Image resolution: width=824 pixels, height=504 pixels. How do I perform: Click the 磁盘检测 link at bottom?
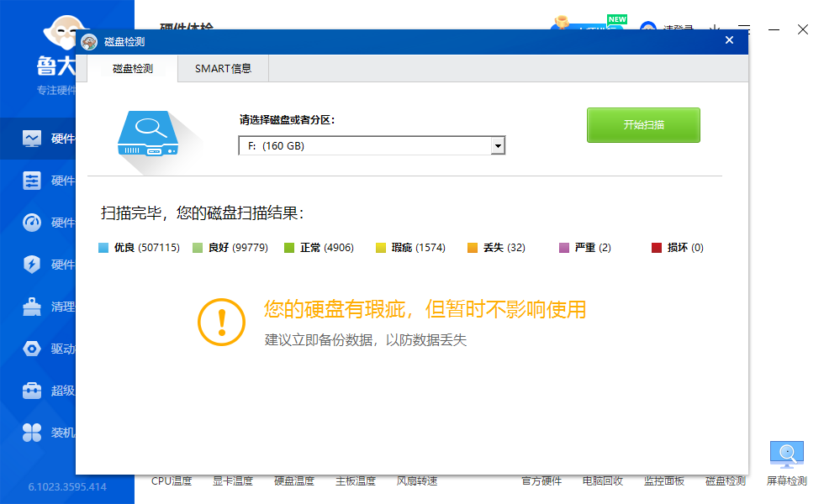coord(725,481)
